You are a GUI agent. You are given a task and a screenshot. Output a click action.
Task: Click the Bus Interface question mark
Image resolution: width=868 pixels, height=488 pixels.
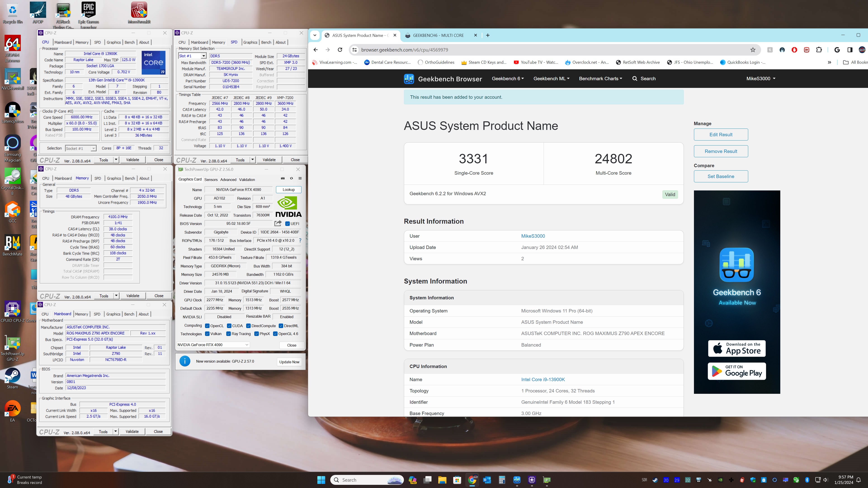tap(300, 240)
